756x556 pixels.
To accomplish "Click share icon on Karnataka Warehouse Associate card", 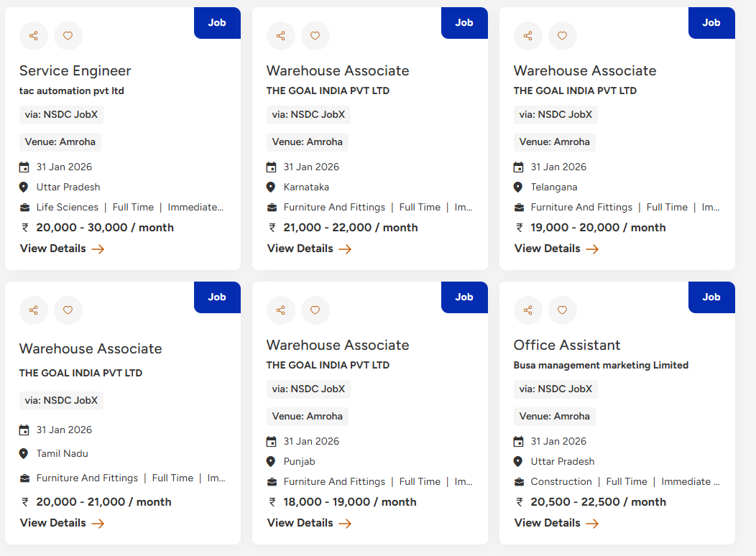I will (281, 36).
